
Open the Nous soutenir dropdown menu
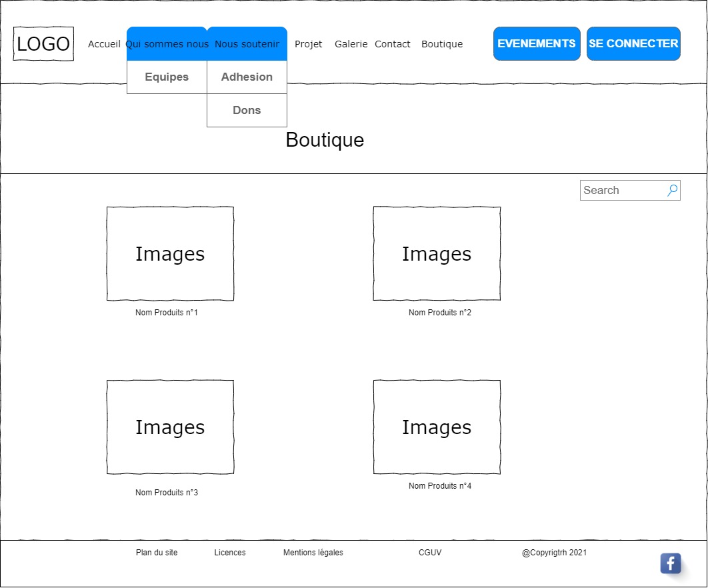coord(247,44)
